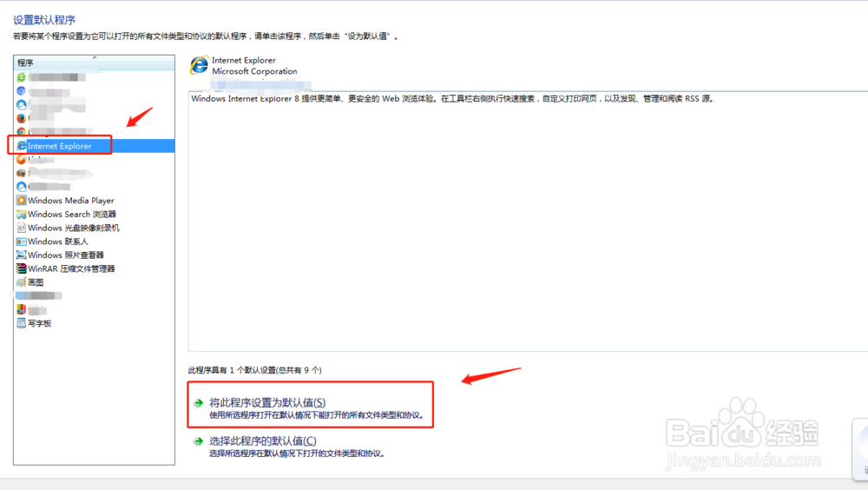Click the Windows 光盘映像刻录机 disc icon
This screenshot has height=490, width=868.
click(21, 228)
